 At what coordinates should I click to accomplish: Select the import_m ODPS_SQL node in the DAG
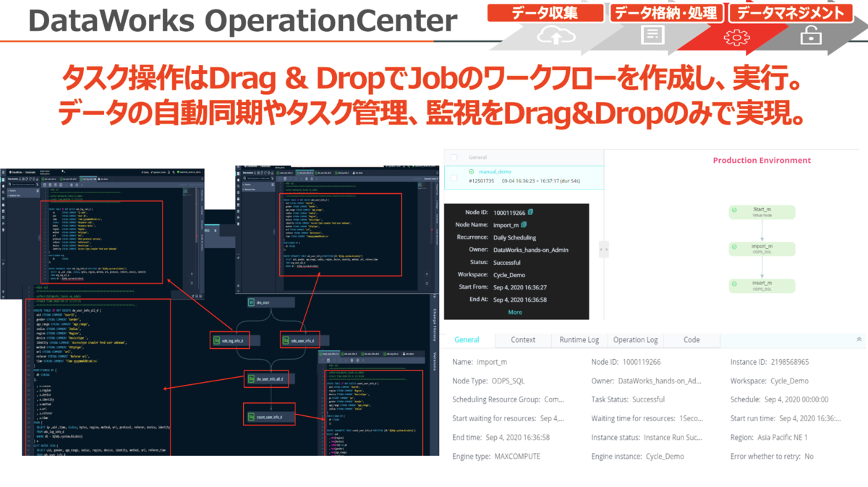pos(762,250)
